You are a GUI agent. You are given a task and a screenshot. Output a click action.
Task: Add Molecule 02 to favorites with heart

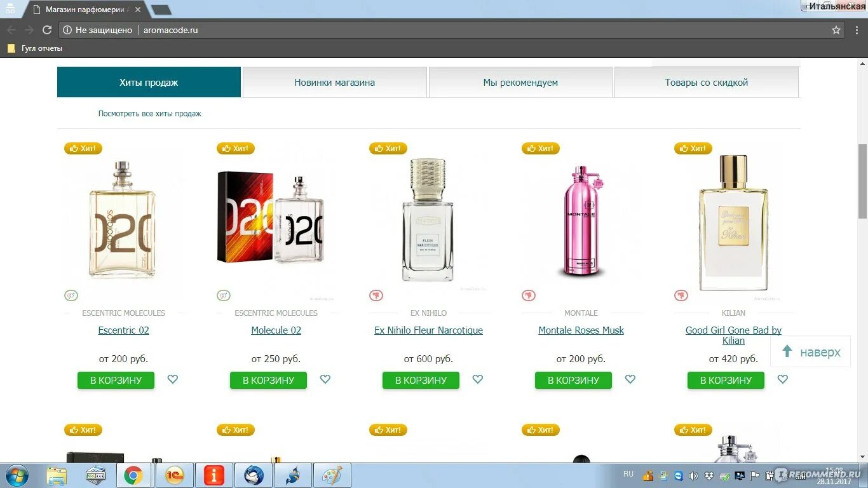pos(325,379)
